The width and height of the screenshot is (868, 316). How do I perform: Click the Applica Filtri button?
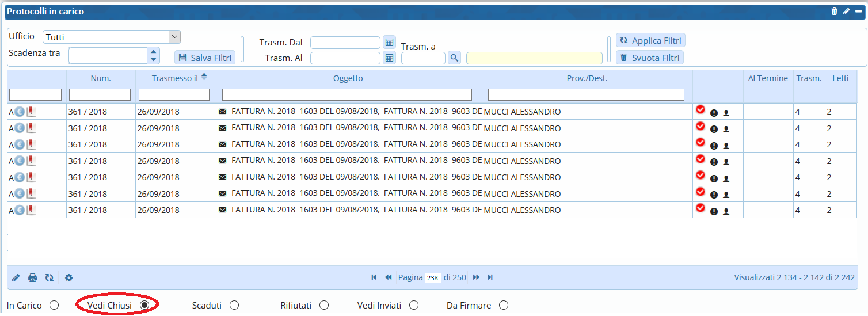tap(650, 41)
